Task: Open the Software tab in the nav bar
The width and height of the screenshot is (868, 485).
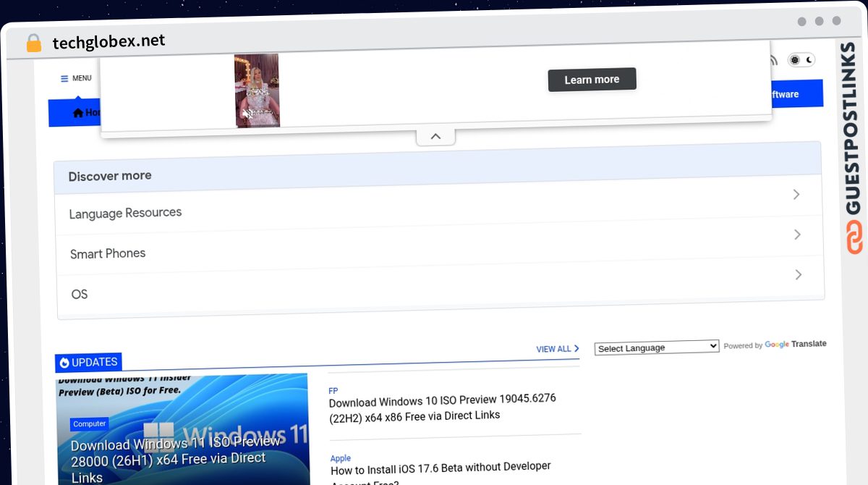Action: click(x=785, y=94)
